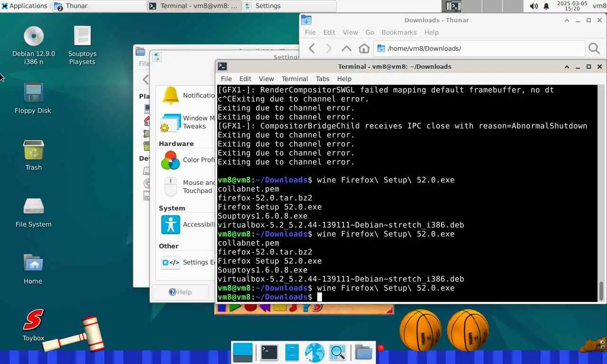Screen dimensions: 607x364
Task: Open the Bookmarks menu in Downloads Thunar
Action: click(399, 32)
